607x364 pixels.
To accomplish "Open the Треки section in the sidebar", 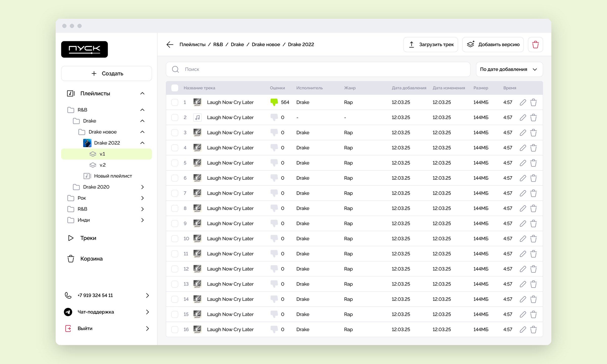I will [88, 238].
